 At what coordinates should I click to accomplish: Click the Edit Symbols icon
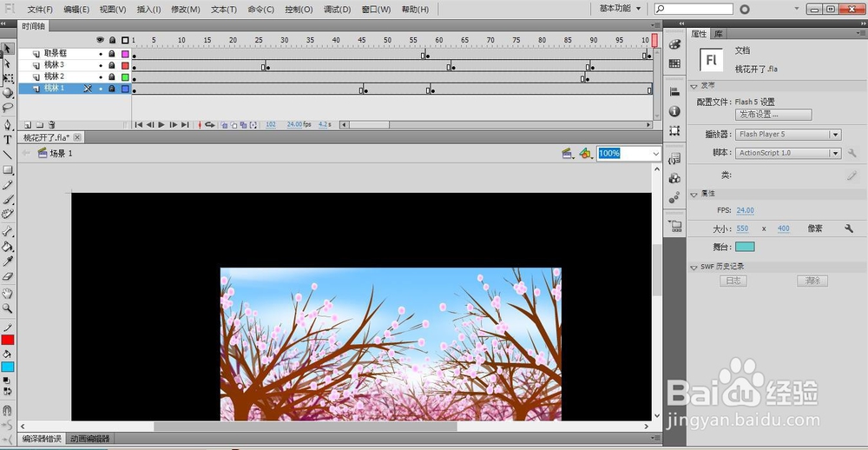[586, 154]
